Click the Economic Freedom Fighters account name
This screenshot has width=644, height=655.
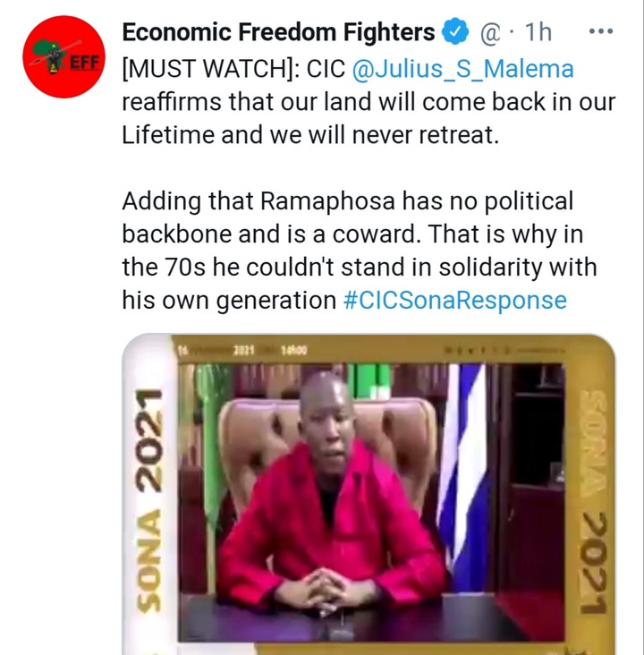(278, 32)
